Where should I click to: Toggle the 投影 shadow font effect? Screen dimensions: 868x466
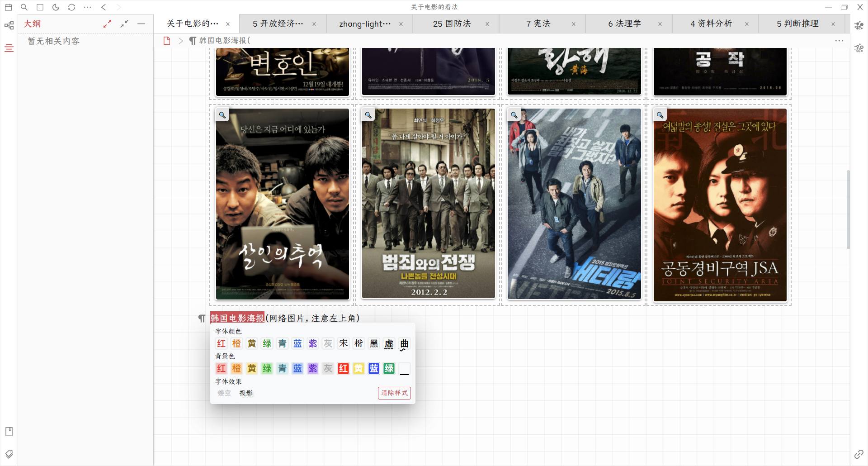[x=246, y=393]
